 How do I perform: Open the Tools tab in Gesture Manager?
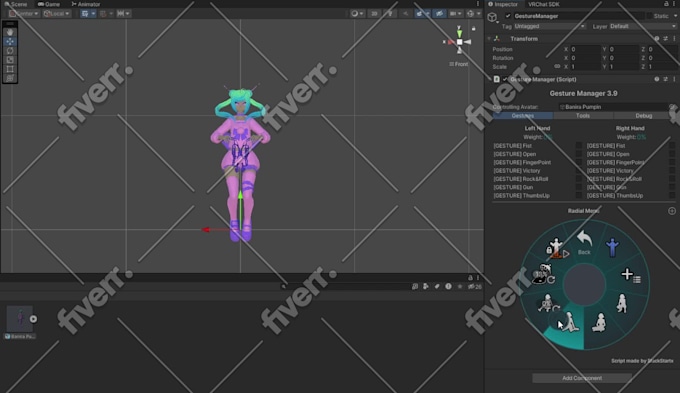coord(583,116)
